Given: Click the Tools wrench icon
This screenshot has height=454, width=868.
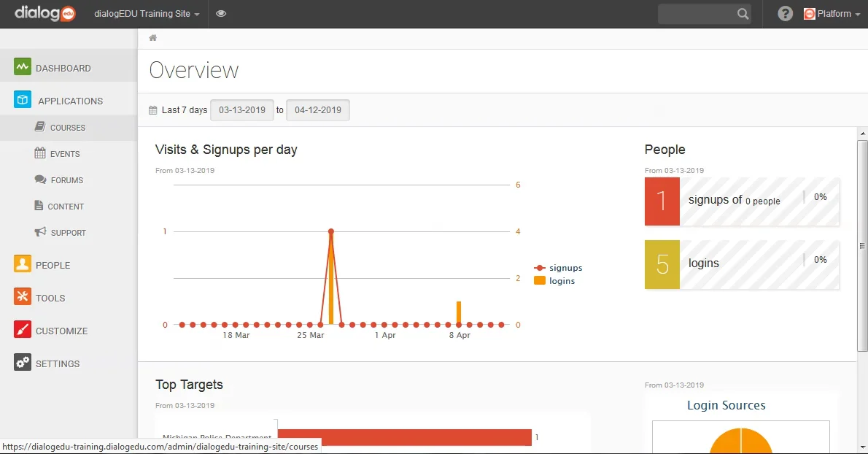Looking at the screenshot, I should click(x=22, y=297).
